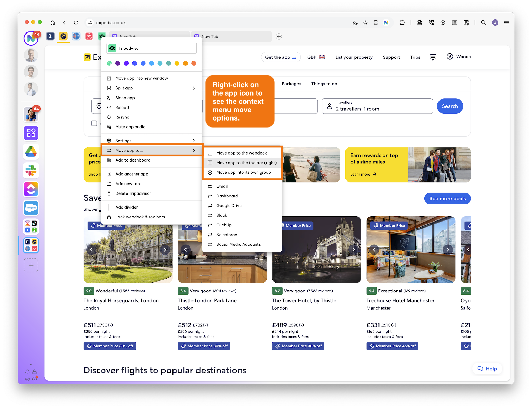Show next photo of Royal Horseguards
This screenshot has height=408, width=532.
pyautogui.click(x=165, y=250)
